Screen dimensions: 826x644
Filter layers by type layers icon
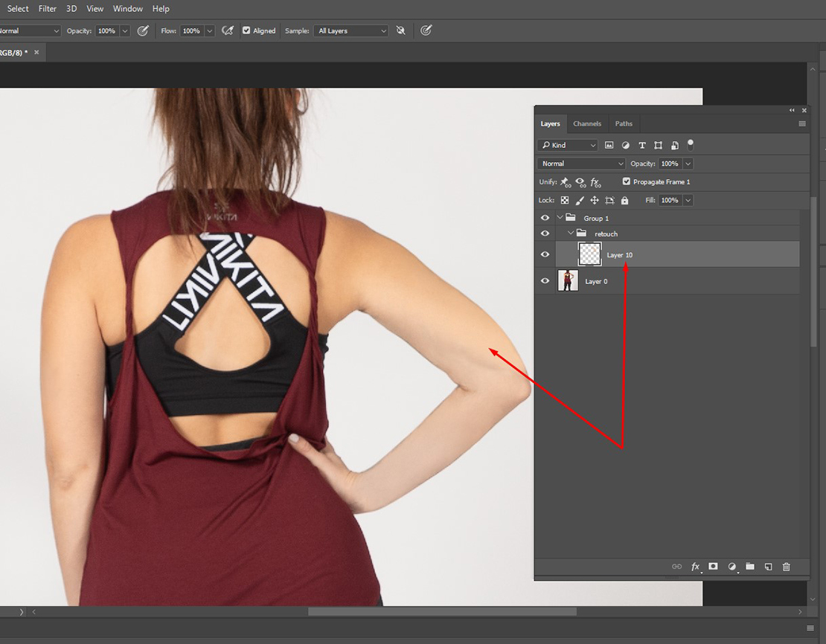pos(641,145)
